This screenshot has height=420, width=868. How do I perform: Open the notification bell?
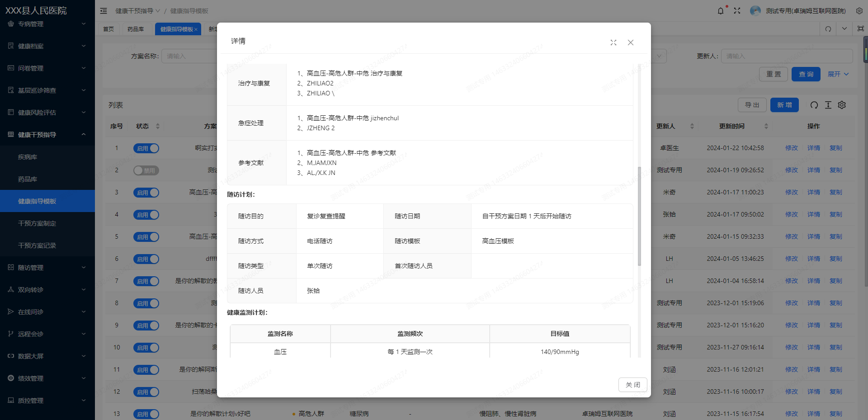coord(720,10)
